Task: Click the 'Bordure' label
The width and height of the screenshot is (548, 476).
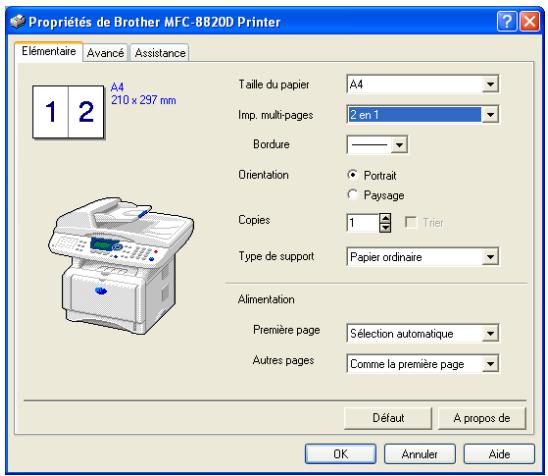Action: [x=271, y=144]
